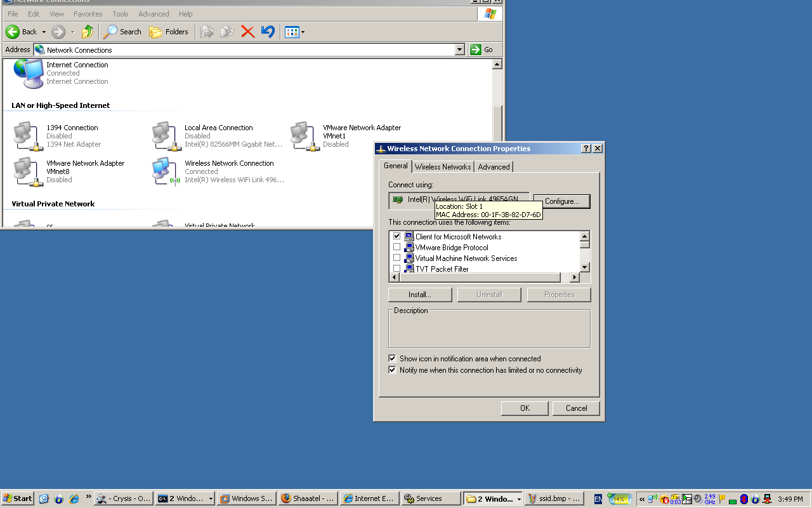
Task: Uncheck Client for Microsoft Networks
Action: (x=396, y=236)
